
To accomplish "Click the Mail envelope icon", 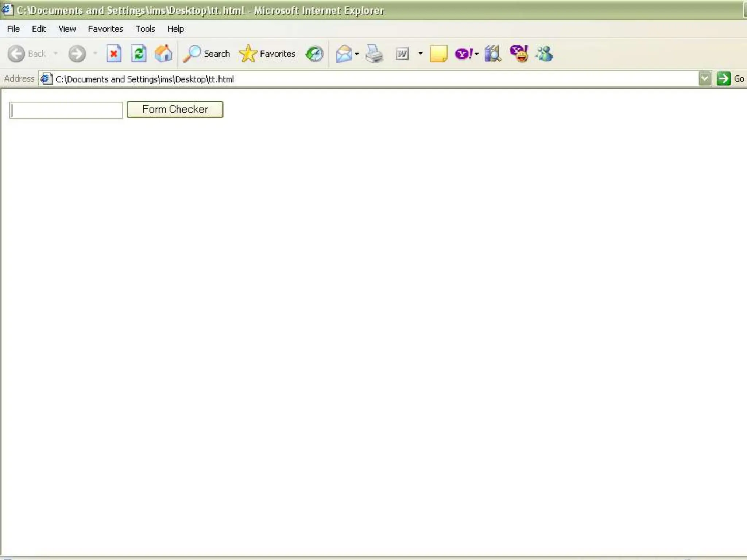I will 344,54.
